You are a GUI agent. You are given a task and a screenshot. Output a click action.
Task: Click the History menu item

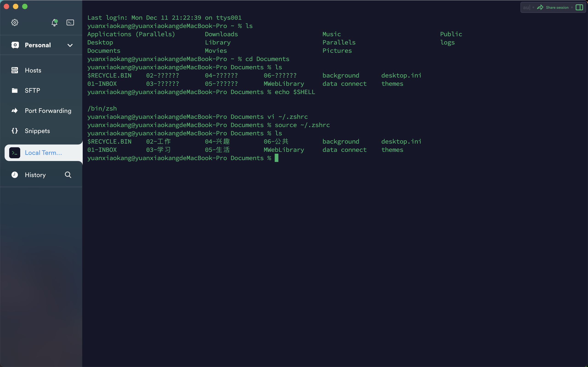tap(35, 175)
